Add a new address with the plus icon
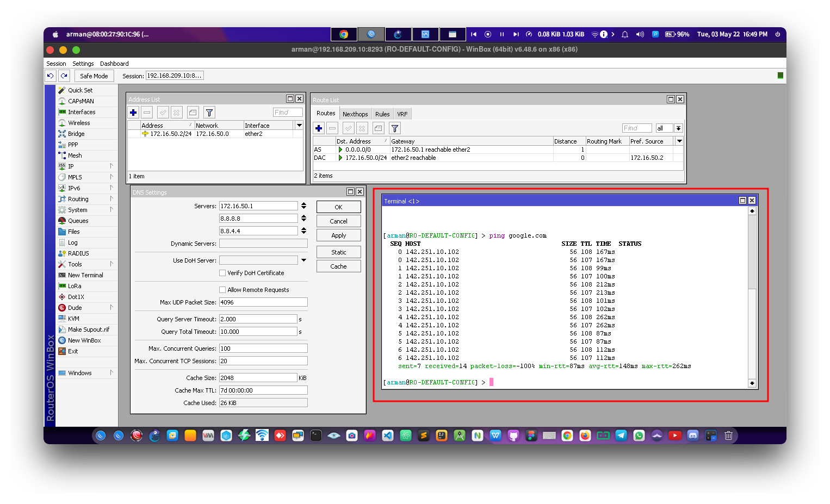The height and width of the screenshot is (504, 830). [x=133, y=112]
